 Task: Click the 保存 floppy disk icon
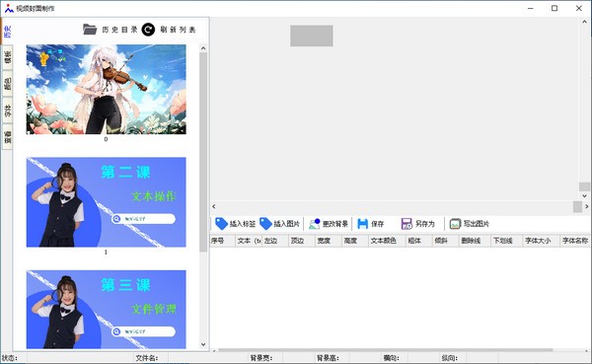click(362, 224)
